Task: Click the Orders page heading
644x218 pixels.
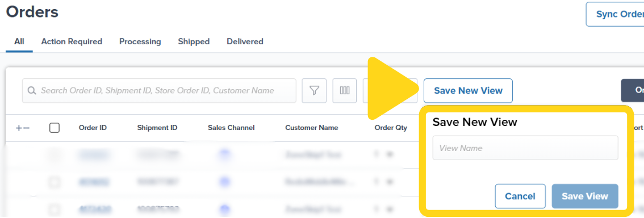Action: point(32,11)
